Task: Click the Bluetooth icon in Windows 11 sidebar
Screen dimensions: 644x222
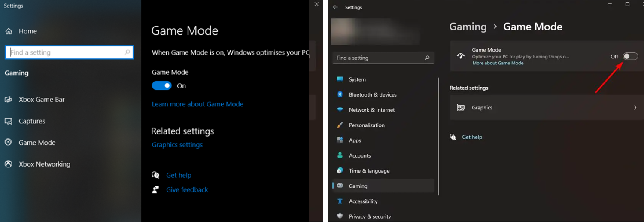Action: click(340, 94)
